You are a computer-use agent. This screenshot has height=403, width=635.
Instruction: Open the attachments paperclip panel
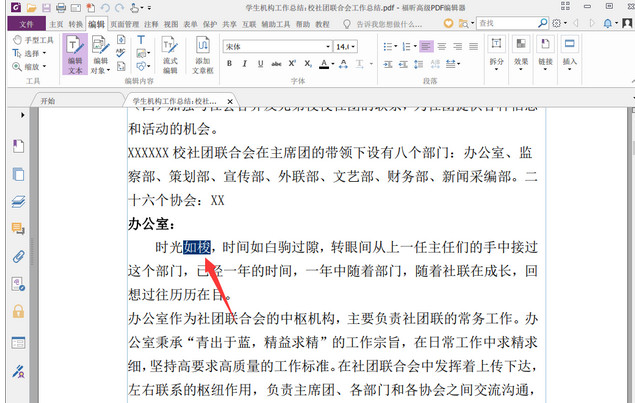pos(18,256)
